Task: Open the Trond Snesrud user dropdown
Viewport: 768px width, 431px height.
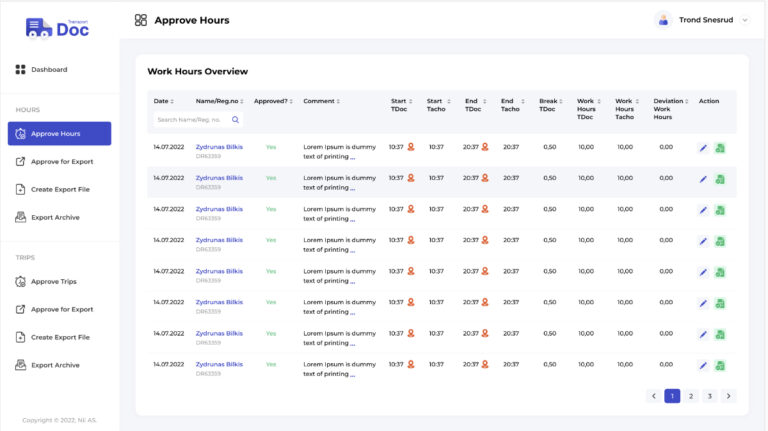Action: point(744,20)
